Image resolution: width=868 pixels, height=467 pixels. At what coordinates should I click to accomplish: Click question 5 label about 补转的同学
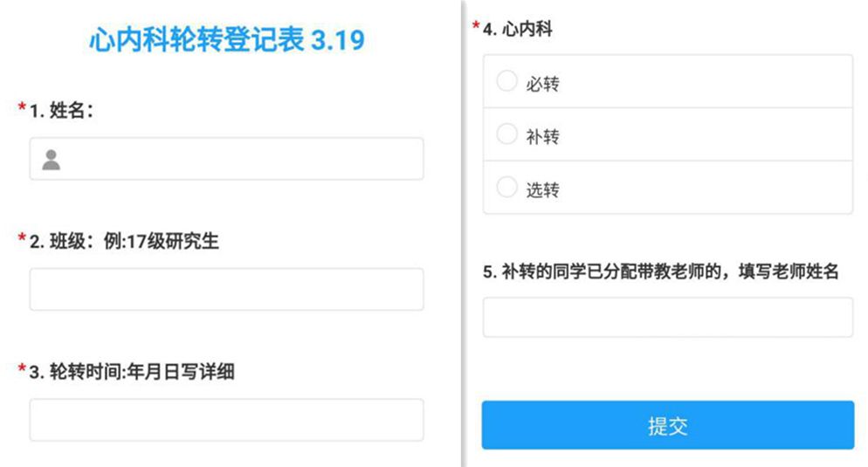(660, 271)
